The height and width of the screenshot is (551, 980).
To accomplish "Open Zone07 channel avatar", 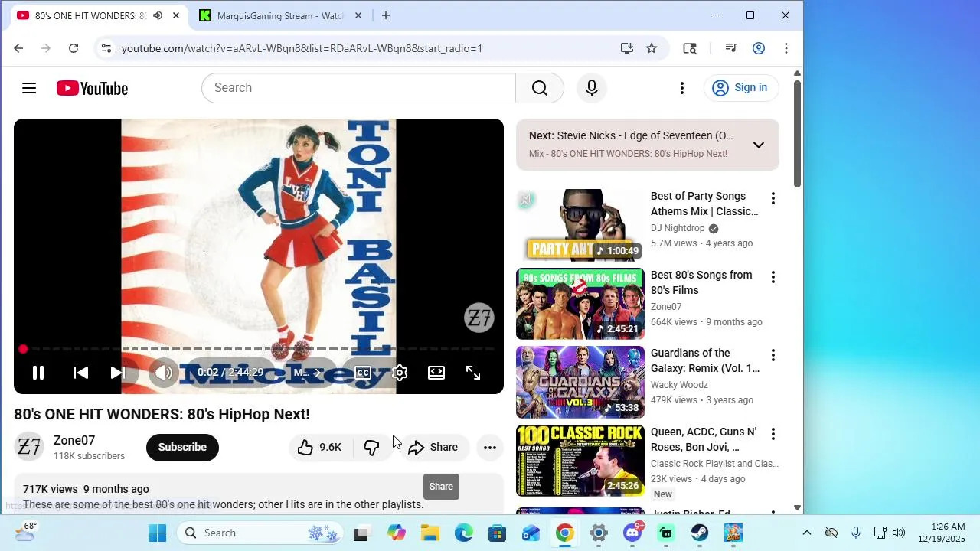I will point(29,447).
